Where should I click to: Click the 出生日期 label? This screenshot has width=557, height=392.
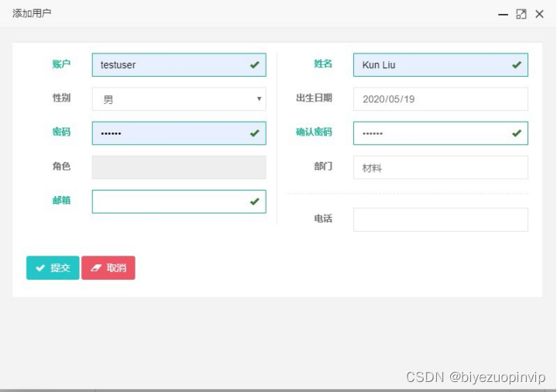tap(314, 98)
